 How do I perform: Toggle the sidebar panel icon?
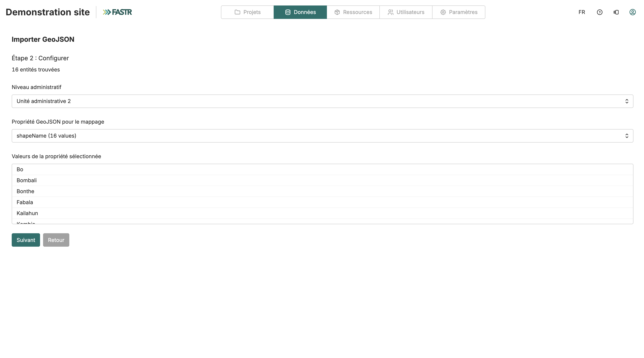point(616,12)
